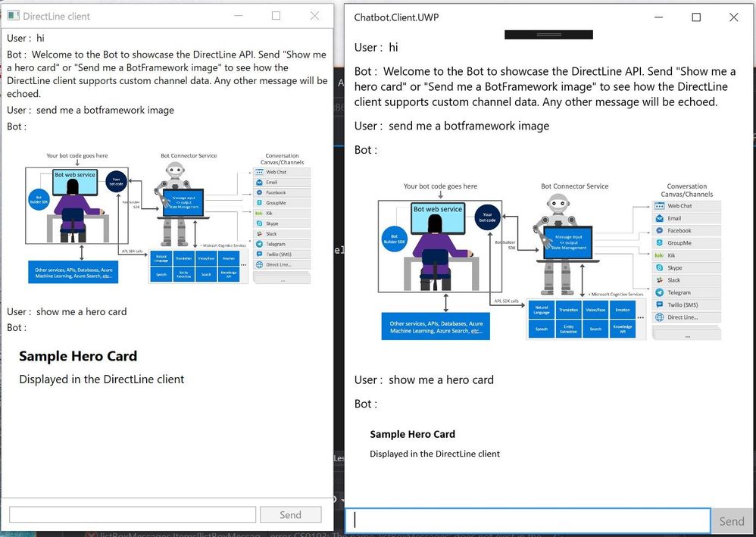Click the dark drag handle bar atop Chatbot.Client.UWP

pos(548,35)
